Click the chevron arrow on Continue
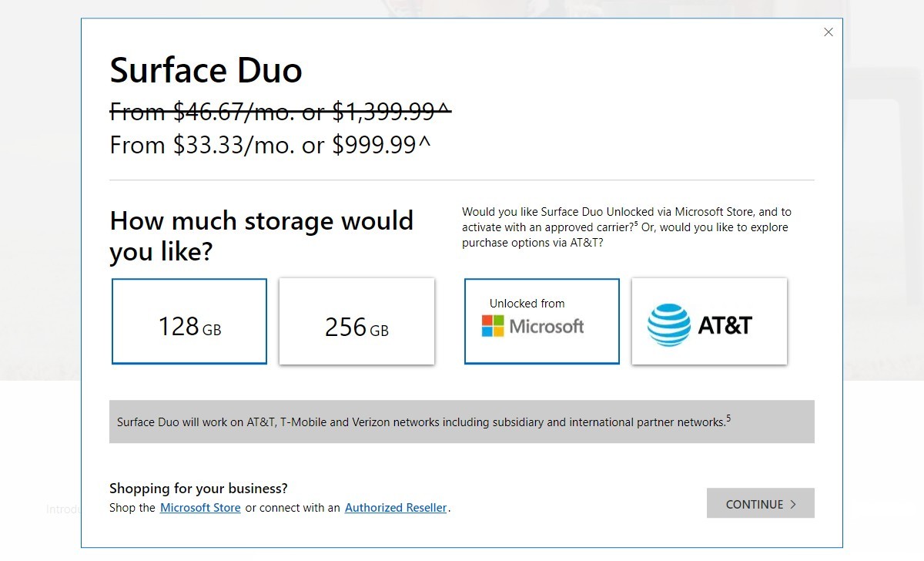The image size is (924, 561). point(793,505)
